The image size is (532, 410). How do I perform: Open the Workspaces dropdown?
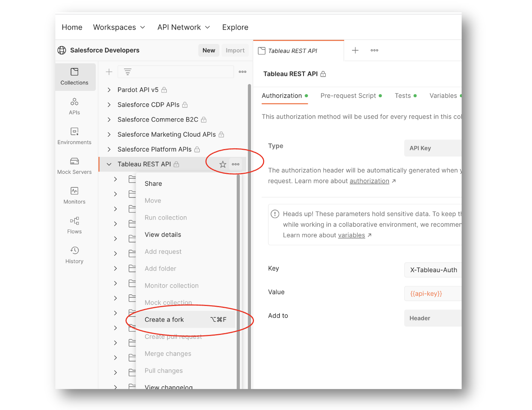point(119,27)
